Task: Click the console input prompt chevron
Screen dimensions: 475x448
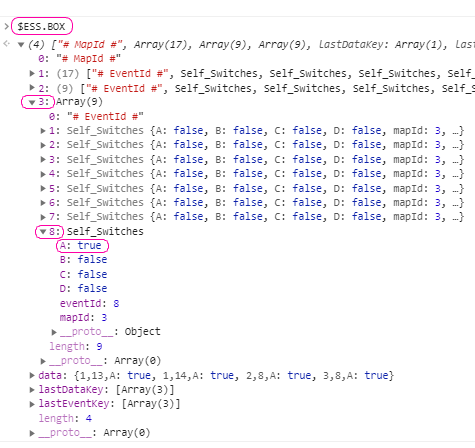Action: 6,26
